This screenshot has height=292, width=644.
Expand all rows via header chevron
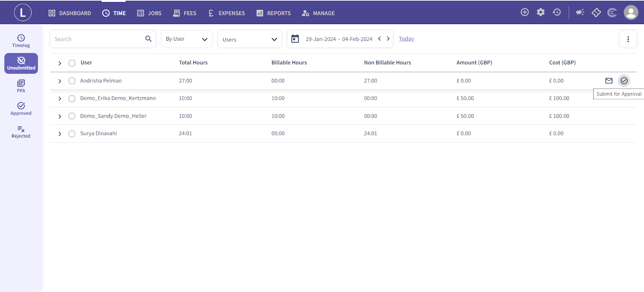(60, 63)
